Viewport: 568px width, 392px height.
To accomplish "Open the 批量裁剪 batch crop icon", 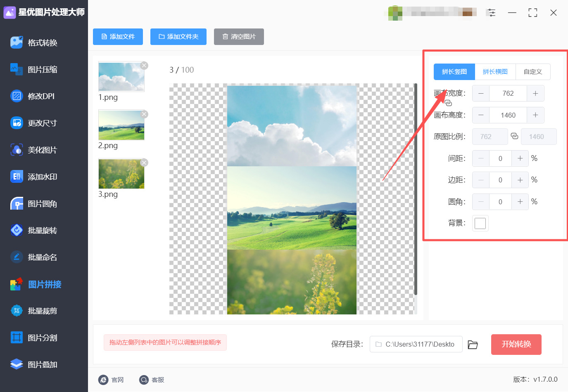I will tap(17, 311).
